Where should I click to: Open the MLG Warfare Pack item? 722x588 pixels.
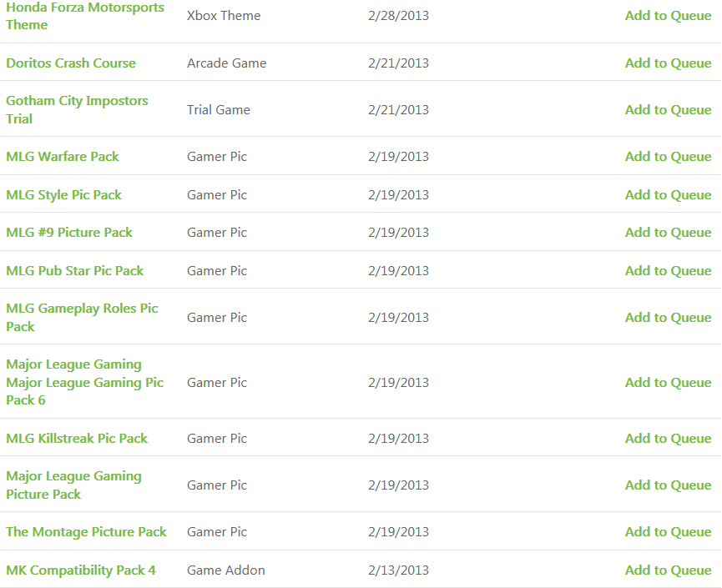62,157
